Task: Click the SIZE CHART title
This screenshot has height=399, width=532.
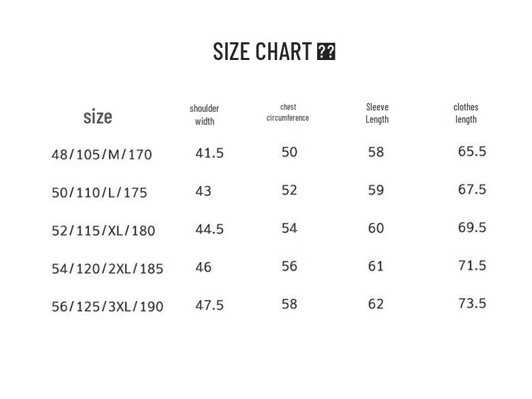Action: (262, 52)
